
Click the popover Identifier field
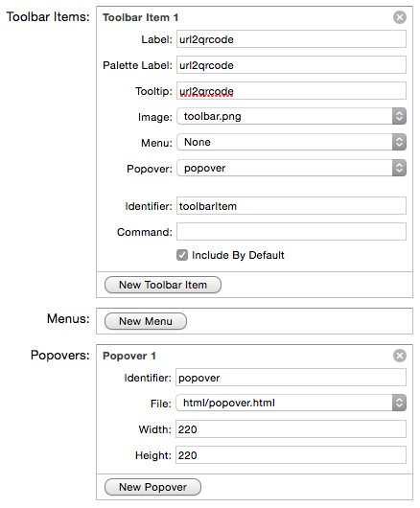pos(291,378)
